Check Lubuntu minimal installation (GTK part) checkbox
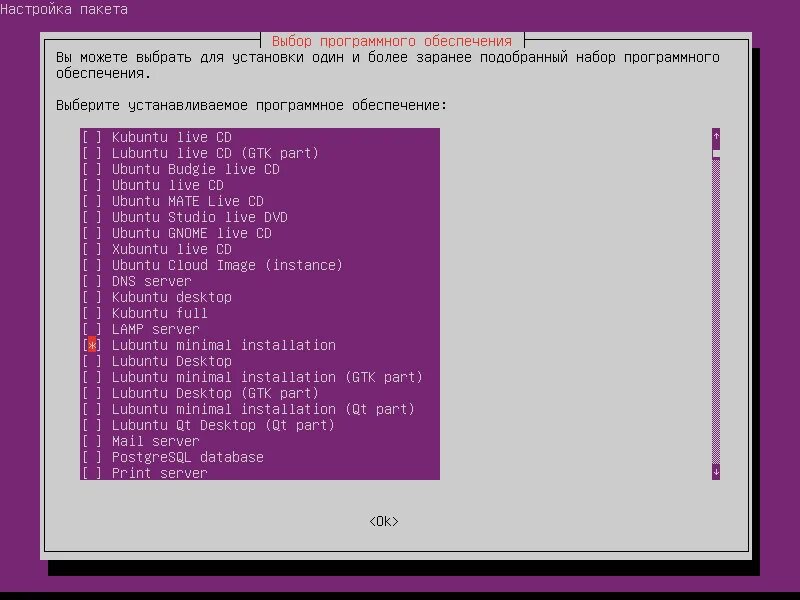 pyautogui.click(x=92, y=377)
